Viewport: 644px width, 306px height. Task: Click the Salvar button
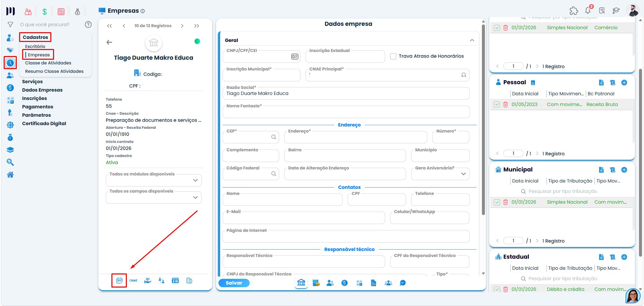coord(234,283)
